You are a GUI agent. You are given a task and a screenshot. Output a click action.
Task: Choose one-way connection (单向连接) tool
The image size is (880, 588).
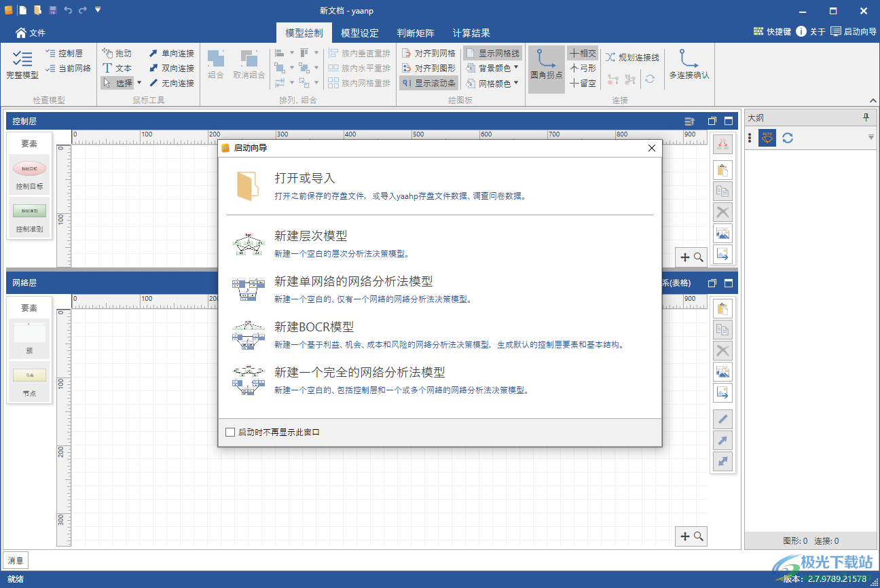172,53
